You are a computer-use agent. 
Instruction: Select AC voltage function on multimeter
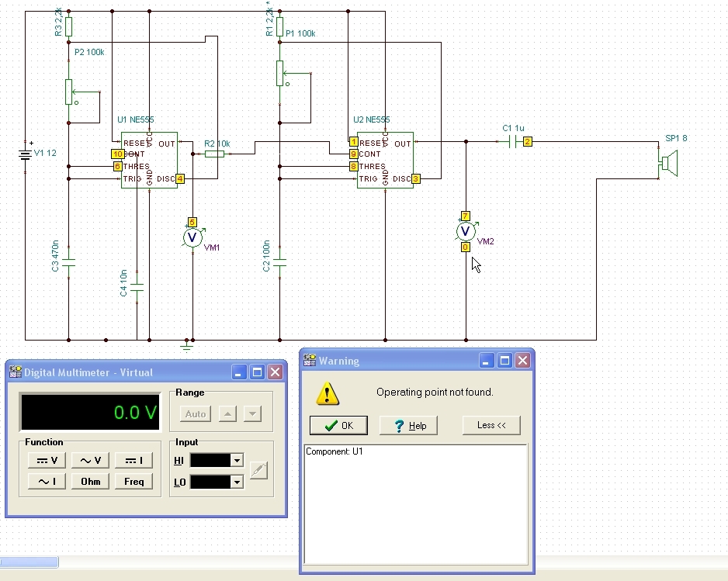pyautogui.click(x=90, y=460)
